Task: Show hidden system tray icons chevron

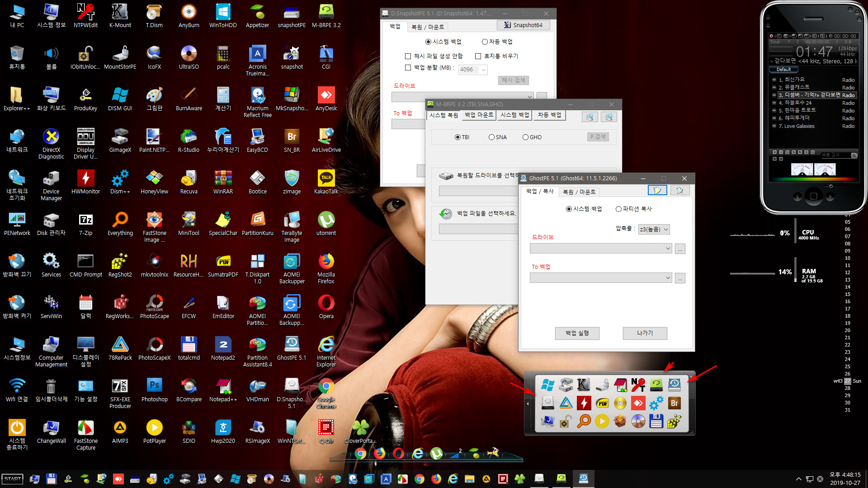Action: point(798,479)
